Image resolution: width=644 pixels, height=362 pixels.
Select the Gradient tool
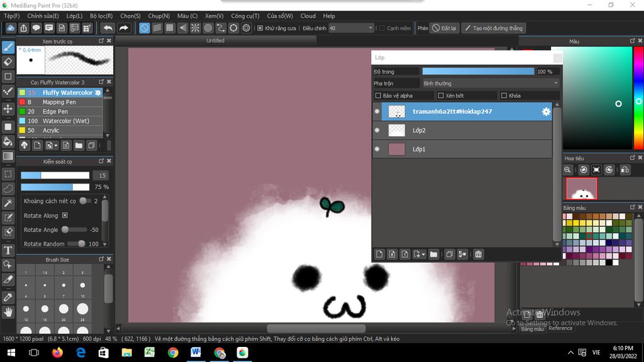pos(8,156)
